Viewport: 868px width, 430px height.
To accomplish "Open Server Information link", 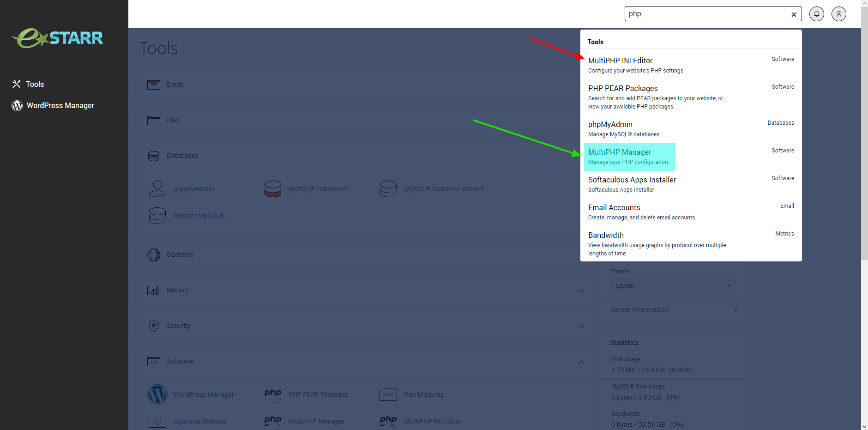I will pyautogui.click(x=639, y=309).
